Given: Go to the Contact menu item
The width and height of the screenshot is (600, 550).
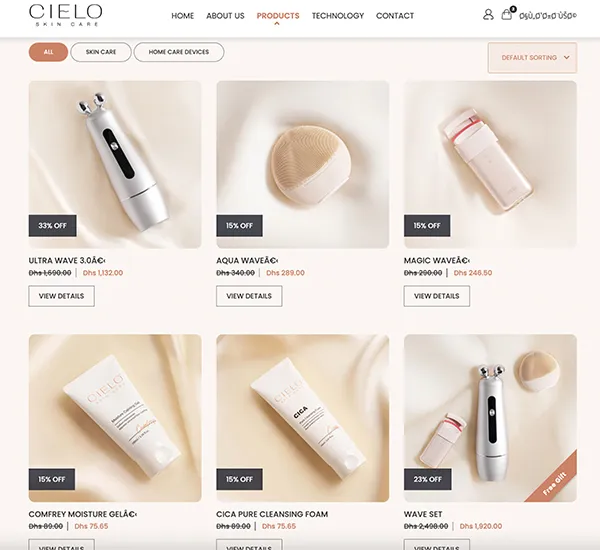Looking at the screenshot, I should [395, 16].
